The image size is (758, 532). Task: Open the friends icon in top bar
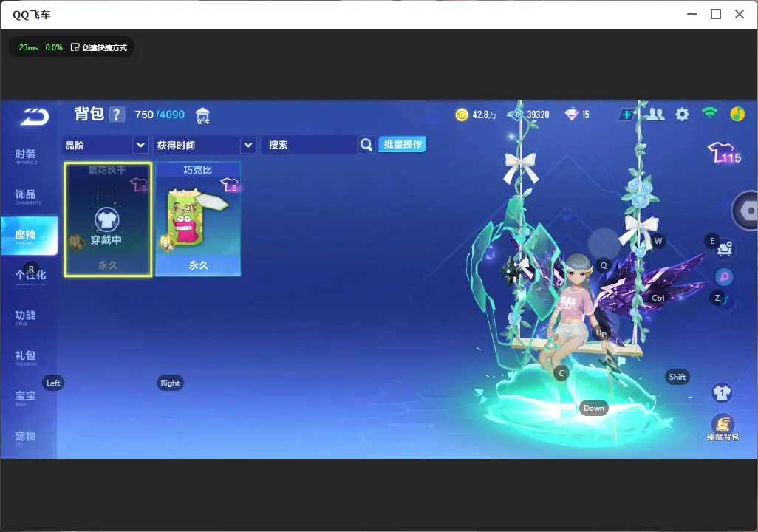pyautogui.click(x=655, y=114)
